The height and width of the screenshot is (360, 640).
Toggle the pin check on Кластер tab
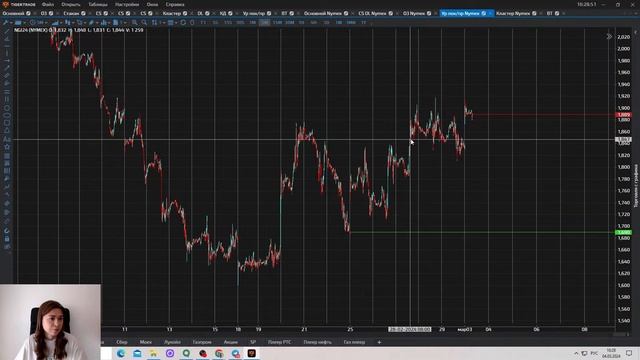coord(185,13)
